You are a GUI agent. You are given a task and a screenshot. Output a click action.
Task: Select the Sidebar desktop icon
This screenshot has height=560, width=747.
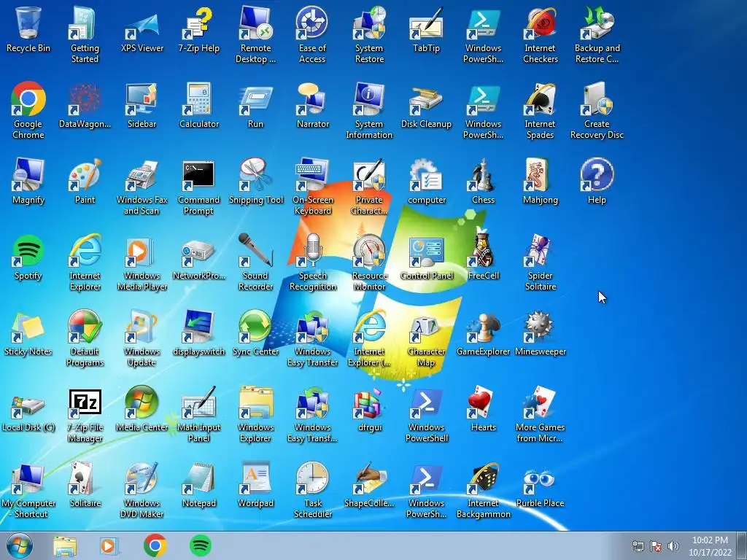pos(142,105)
